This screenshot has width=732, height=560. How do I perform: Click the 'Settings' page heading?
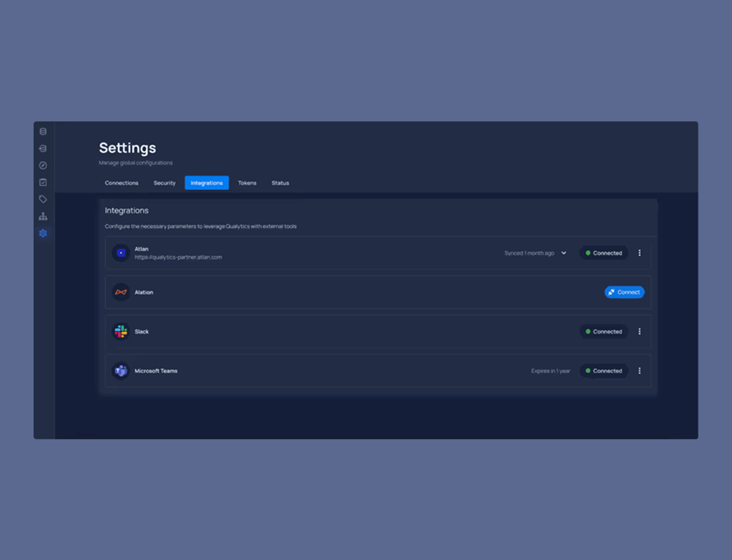127,148
